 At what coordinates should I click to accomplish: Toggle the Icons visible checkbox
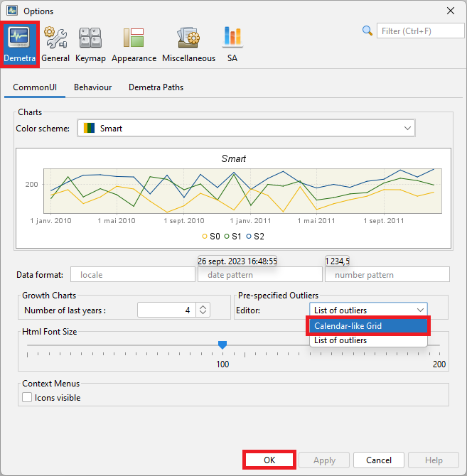click(x=28, y=398)
